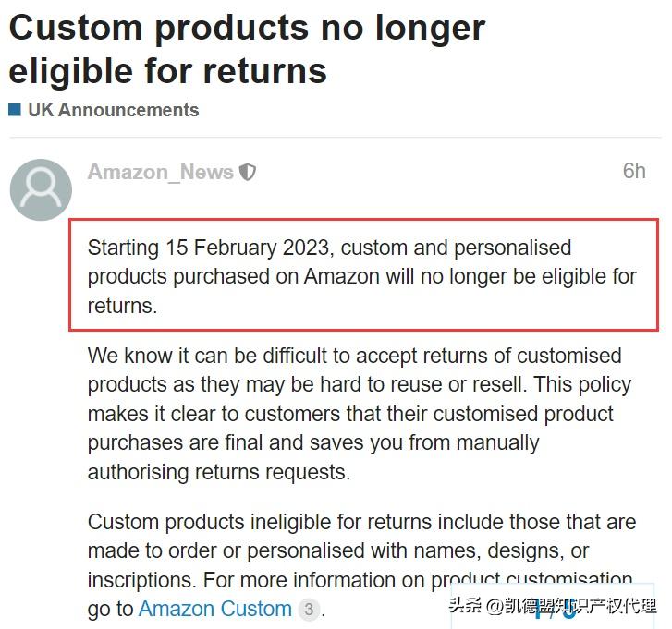The image size is (672, 629).
Task: Click the 6h post timestamp
Action: coord(633,171)
